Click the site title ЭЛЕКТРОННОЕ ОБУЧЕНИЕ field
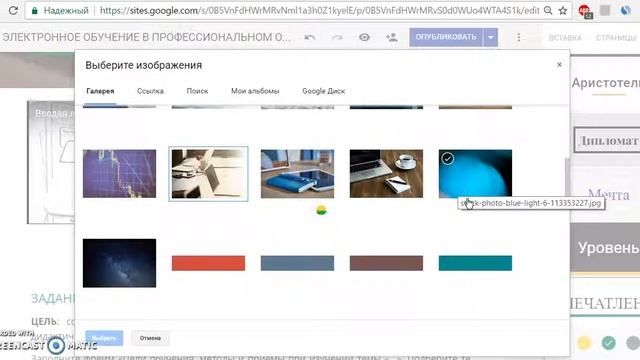 pos(147,37)
